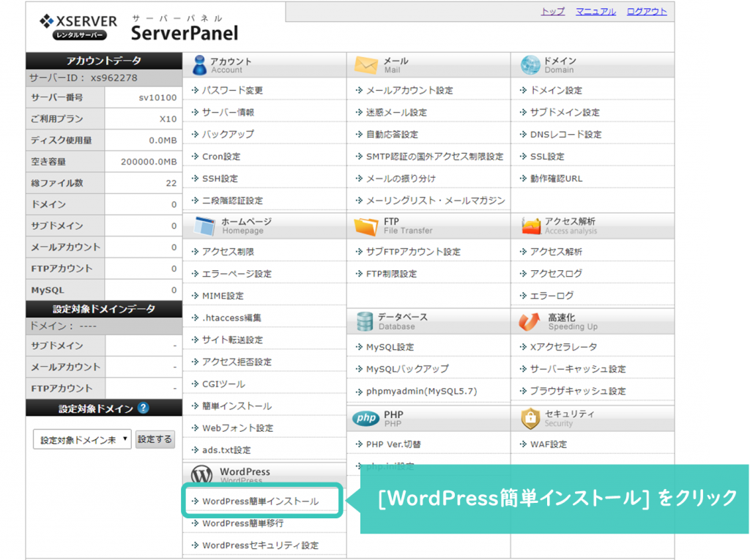Click the 設定する button
Viewport: 750px width, 560px height.
155,439
